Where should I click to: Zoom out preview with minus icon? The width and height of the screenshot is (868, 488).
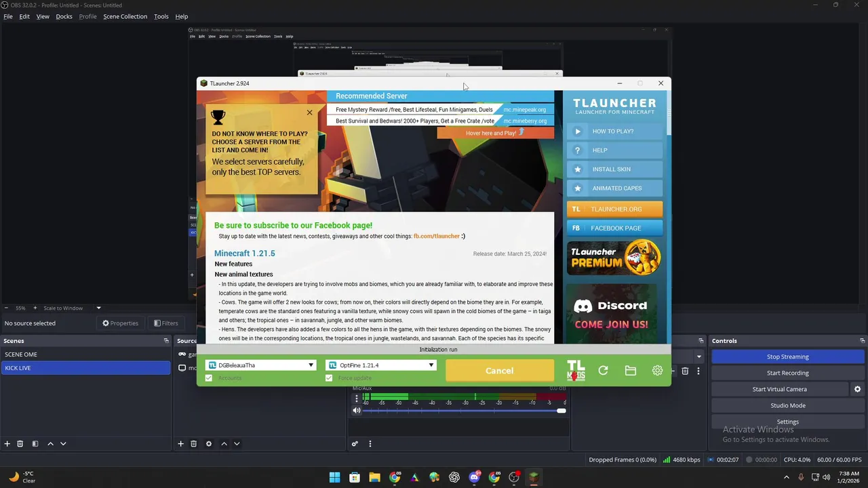coord(6,308)
